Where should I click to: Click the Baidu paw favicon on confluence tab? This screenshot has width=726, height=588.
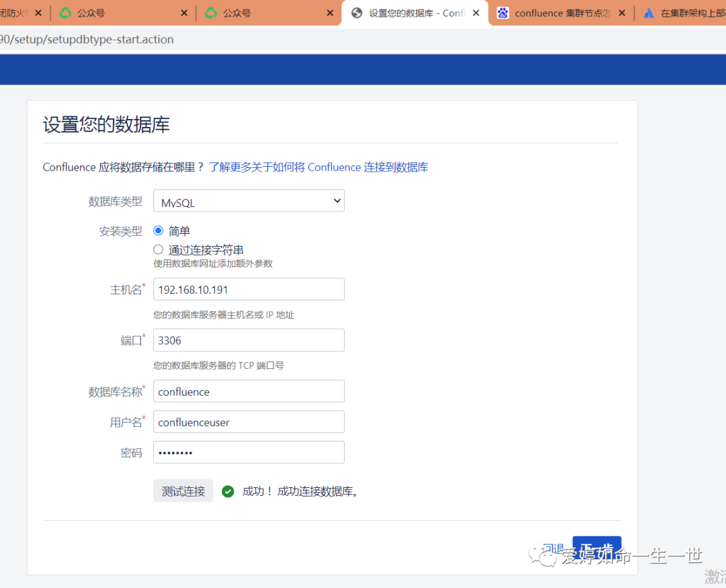[x=503, y=13]
